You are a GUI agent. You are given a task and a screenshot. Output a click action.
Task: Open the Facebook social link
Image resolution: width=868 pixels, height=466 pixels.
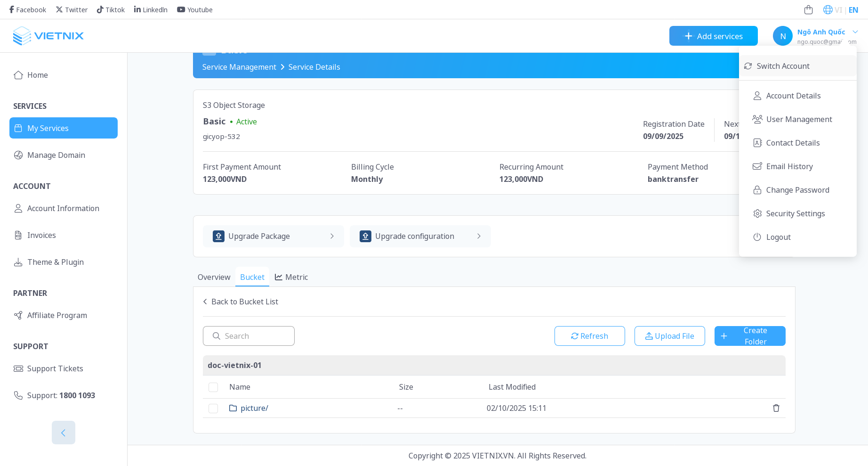(28, 10)
